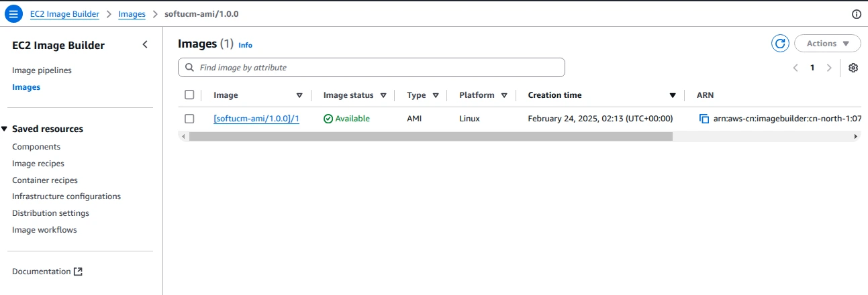Click the horizontal table scrollbar

pos(430,136)
